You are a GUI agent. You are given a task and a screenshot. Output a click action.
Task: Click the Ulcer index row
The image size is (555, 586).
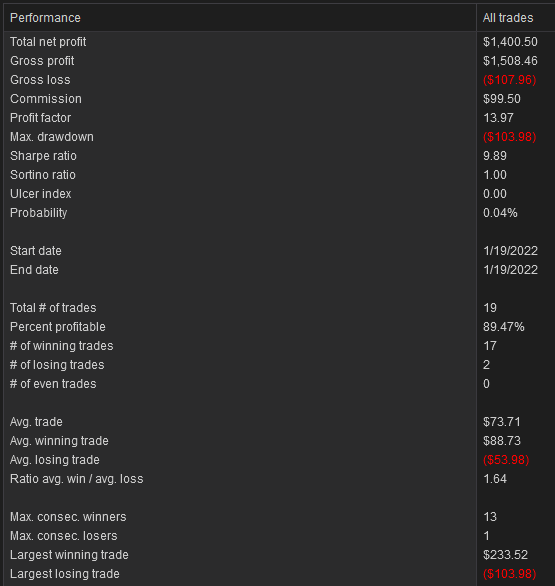coord(279,194)
